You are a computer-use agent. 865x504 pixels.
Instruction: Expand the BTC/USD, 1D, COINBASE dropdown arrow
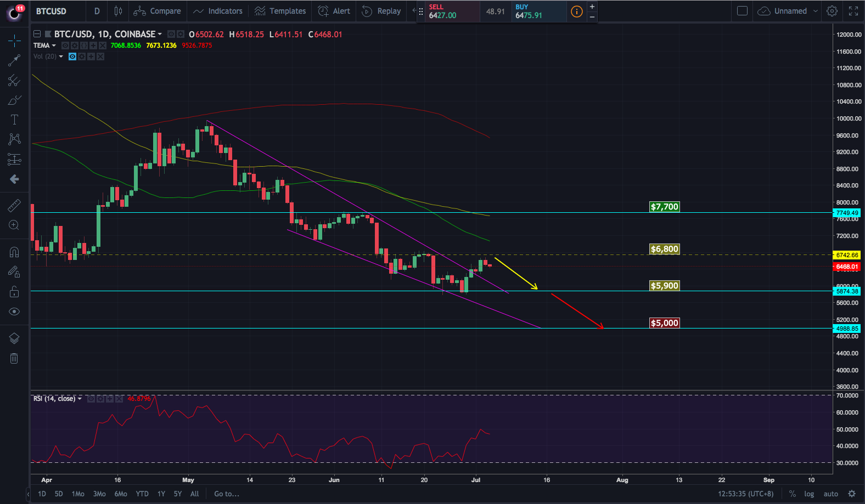point(160,35)
